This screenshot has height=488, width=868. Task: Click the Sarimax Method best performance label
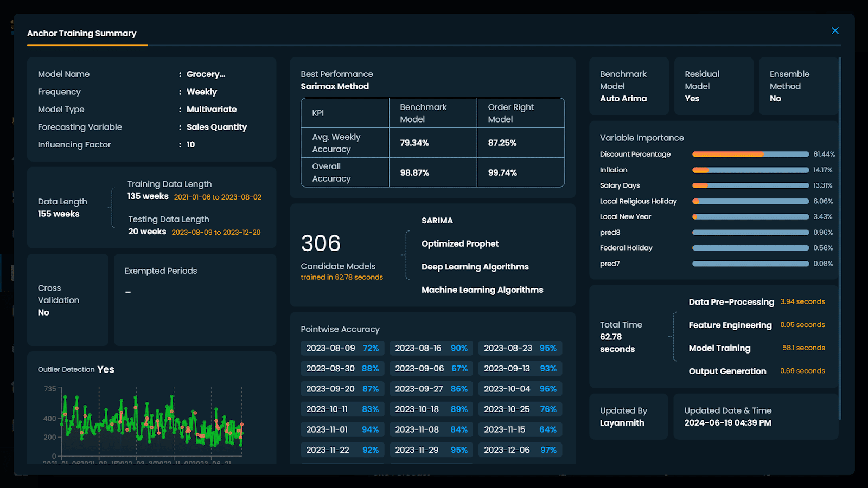click(335, 86)
